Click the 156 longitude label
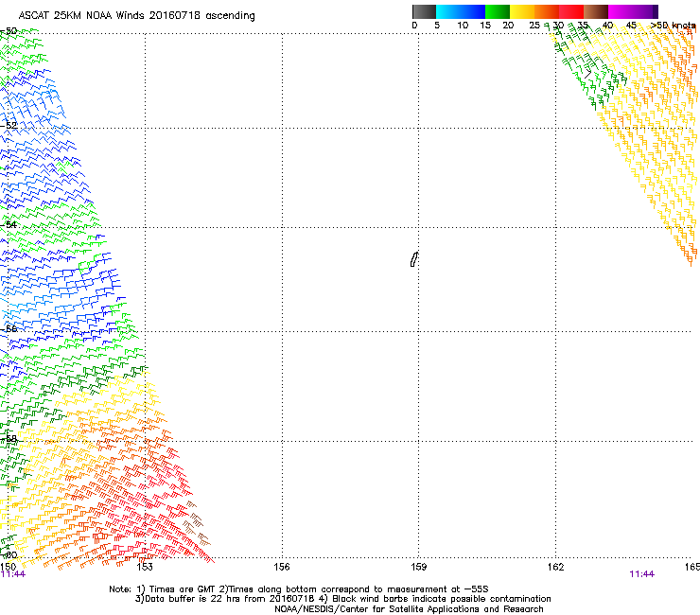The width and height of the screenshot is (700, 615). (282, 567)
